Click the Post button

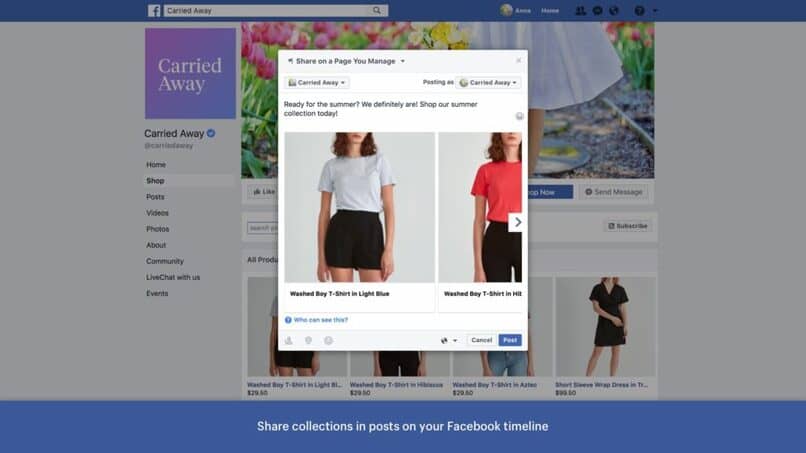point(510,340)
